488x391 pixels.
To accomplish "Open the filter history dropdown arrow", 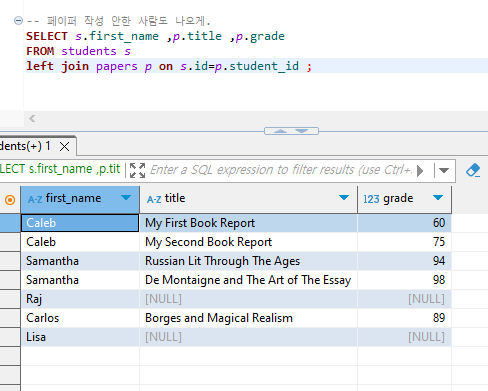I will click(x=444, y=170).
